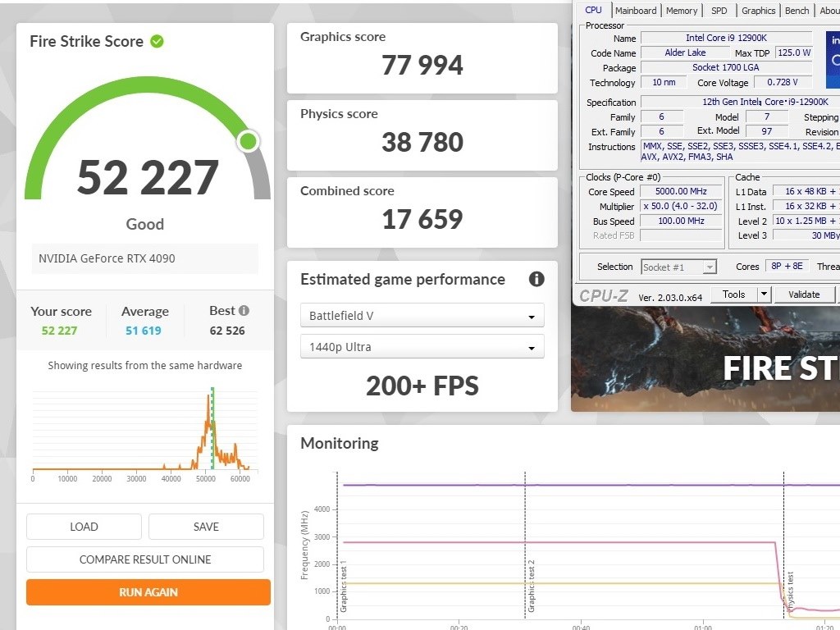840x630 pixels.
Task: Click the LOAD button
Action: (84, 527)
